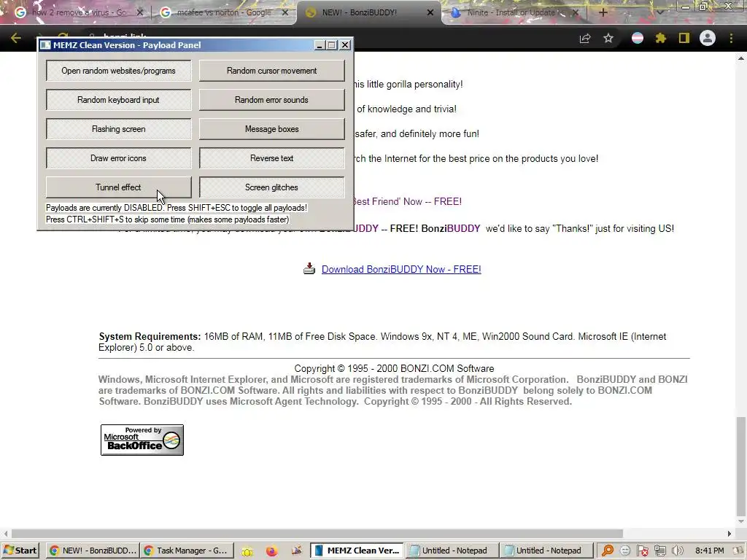Click the Powered by Microsoft BackOffice badge
This screenshot has width=747, height=560.
(142, 440)
